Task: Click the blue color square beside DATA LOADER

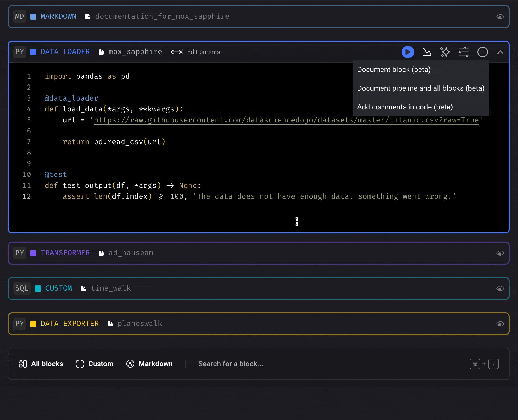Action: pos(33,52)
